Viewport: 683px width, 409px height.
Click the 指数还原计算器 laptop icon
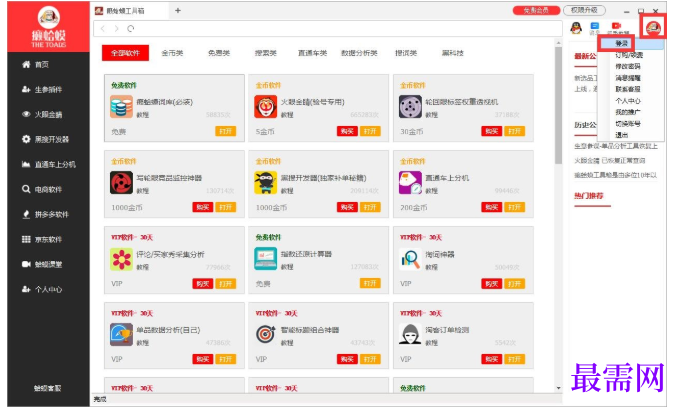pos(266,259)
